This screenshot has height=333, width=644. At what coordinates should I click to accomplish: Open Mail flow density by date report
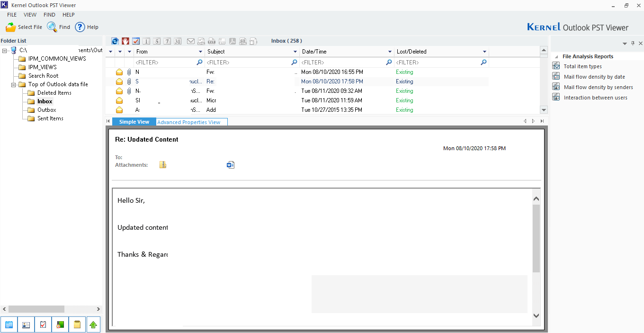tap(594, 77)
